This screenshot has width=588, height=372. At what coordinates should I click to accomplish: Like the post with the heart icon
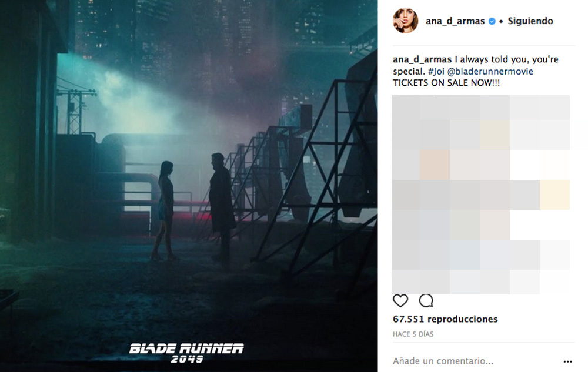(400, 300)
